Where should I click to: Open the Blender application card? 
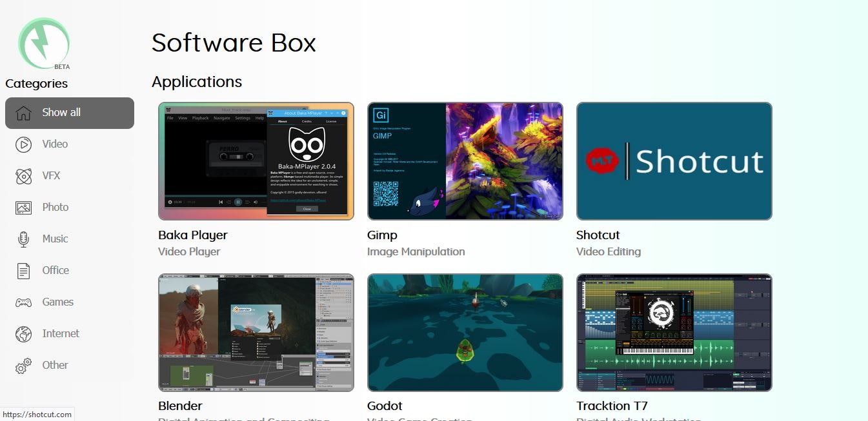pyautogui.click(x=256, y=332)
